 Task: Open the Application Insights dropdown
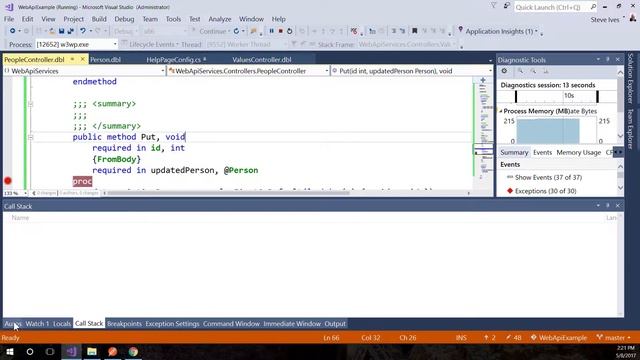[536, 31]
